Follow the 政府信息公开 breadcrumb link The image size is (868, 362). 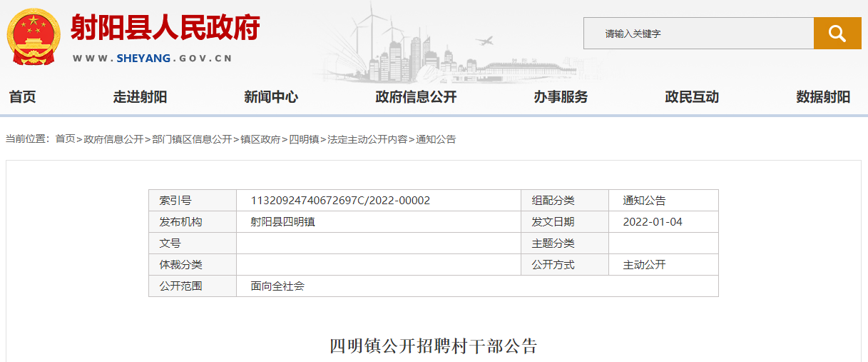pyautogui.click(x=113, y=139)
